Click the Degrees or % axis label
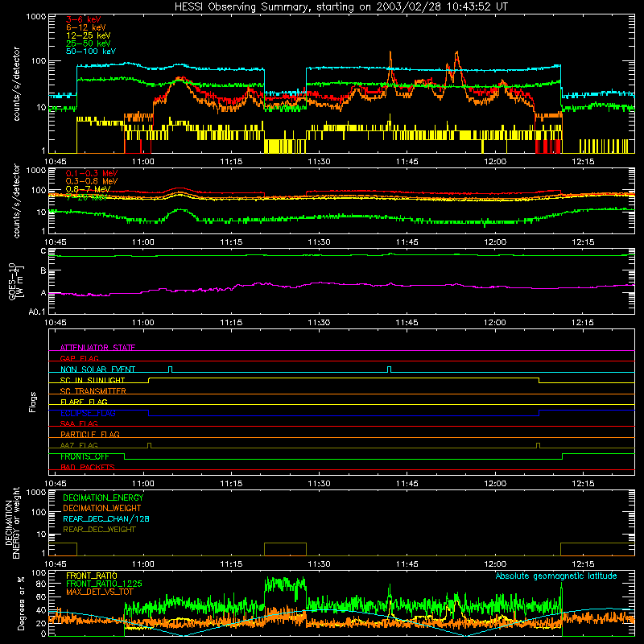 21,603
